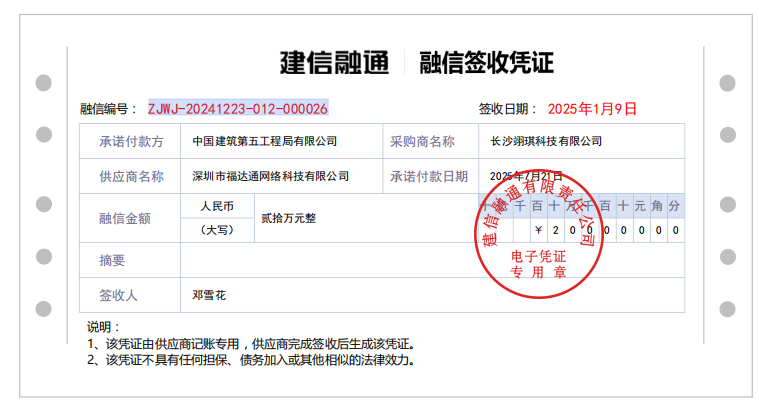Click the sign date 2025年1月9日
Viewport: 759px width, 413px height.
pos(592,108)
